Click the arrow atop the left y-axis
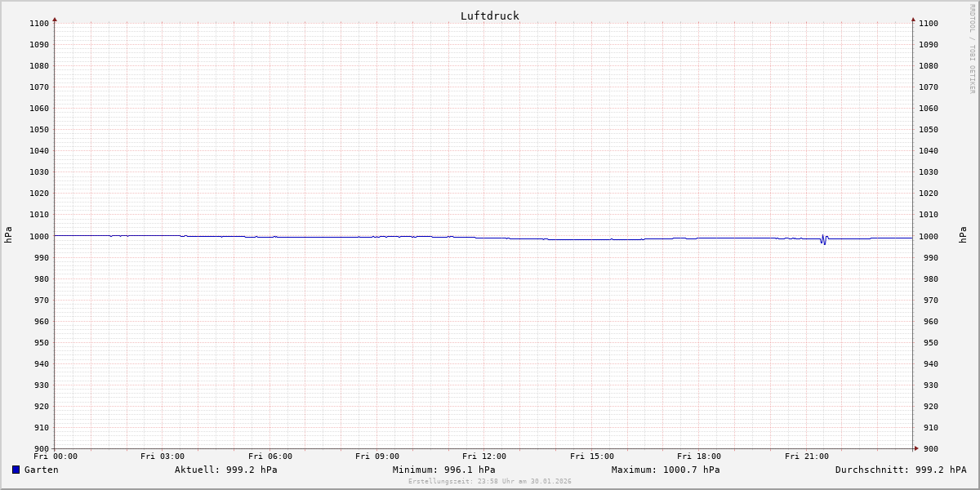The width and height of the screenshot is (980, 490). tap(55, 19)
